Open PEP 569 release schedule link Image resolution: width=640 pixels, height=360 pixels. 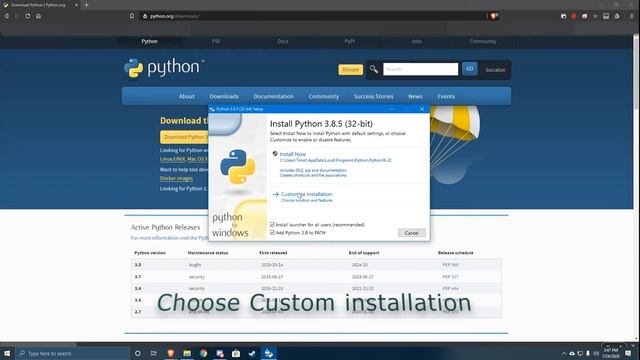pos(450,265)
